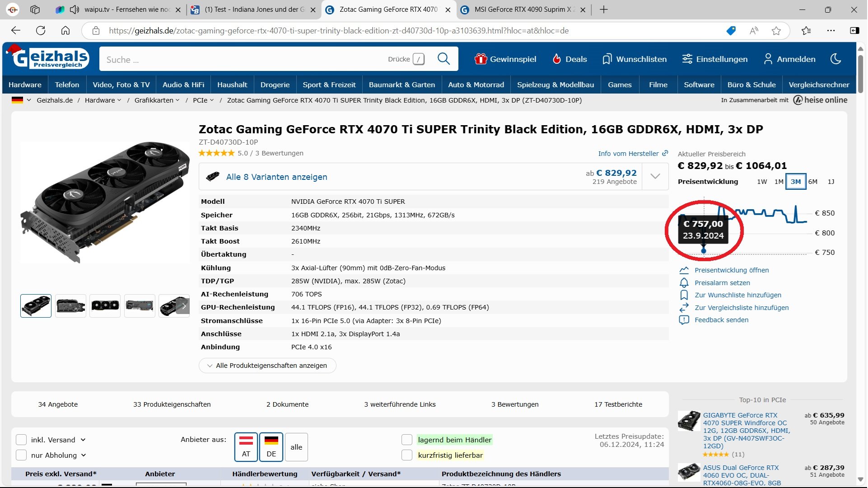Click the search magnifier icon
This screenshot has height=488, width=868.
(443, 59)
